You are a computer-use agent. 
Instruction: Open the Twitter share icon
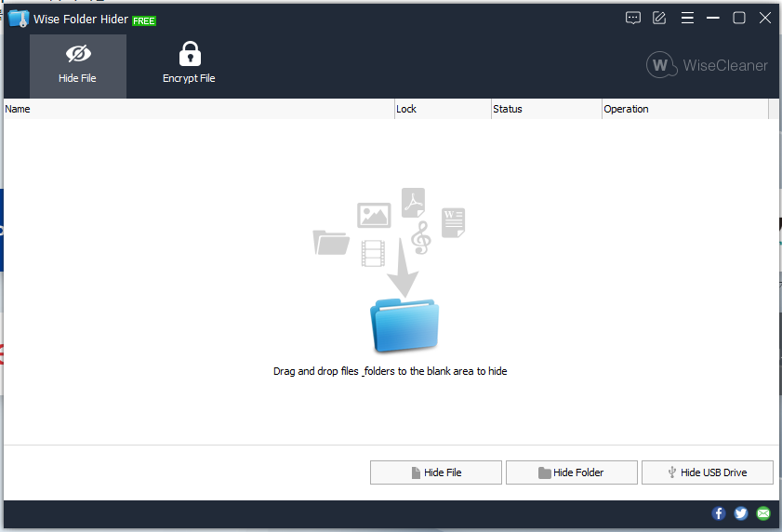[740, 513]
